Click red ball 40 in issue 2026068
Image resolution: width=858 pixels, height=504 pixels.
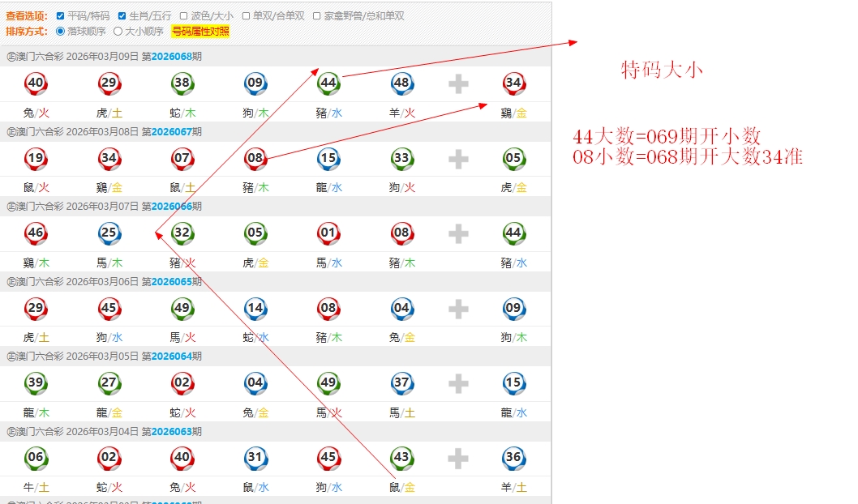click(36, 83)
